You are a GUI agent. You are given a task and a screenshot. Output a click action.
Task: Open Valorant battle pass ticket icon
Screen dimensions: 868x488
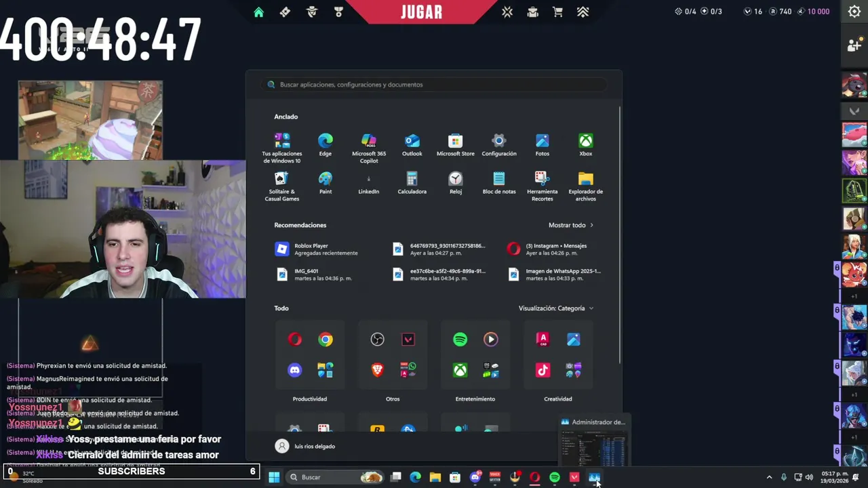click(285, 12)
